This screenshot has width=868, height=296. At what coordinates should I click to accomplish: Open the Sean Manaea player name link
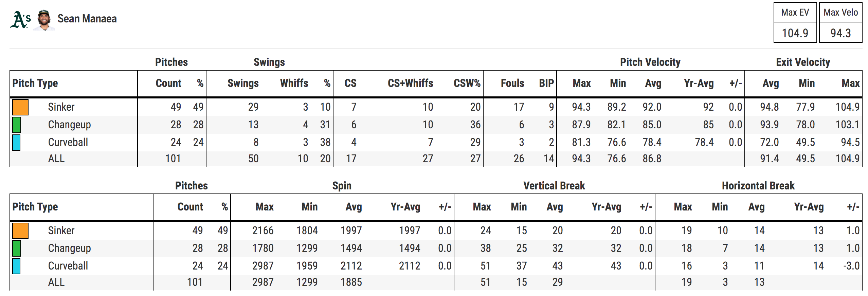[x=87, y=19]
